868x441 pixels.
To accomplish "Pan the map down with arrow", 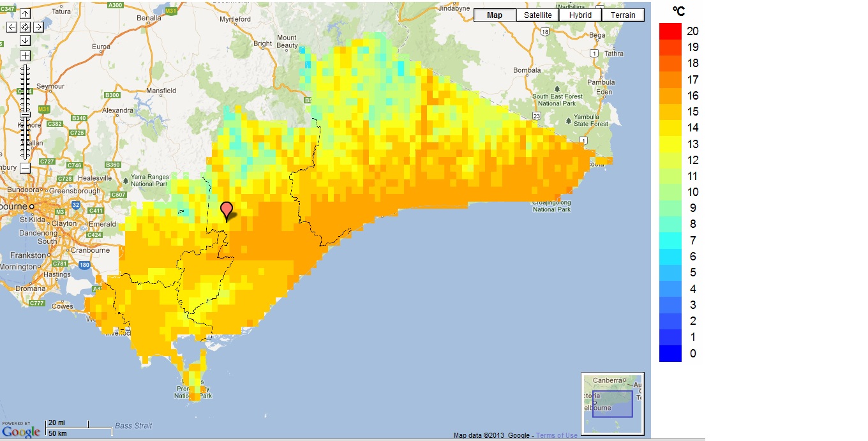I will click(25, 40).
